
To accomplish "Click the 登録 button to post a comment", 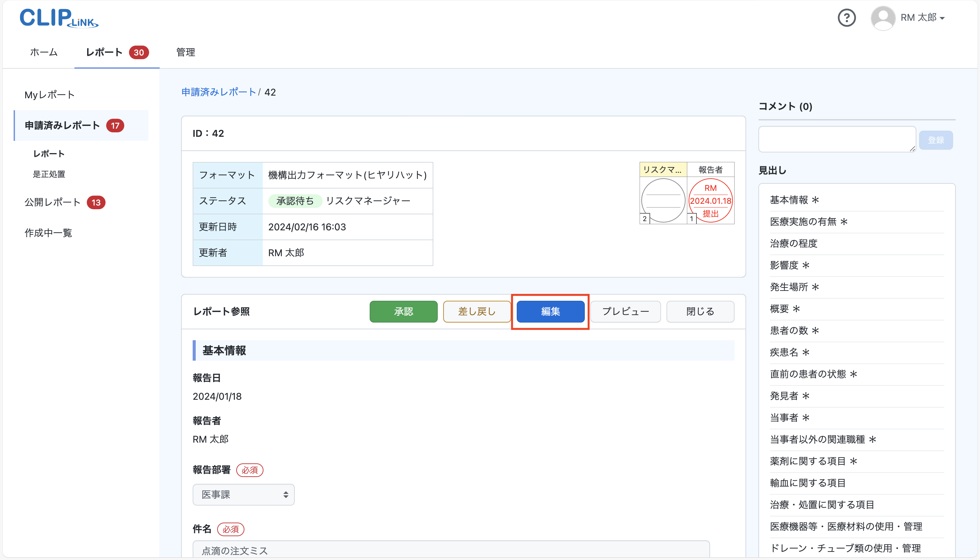I will 936,139.
